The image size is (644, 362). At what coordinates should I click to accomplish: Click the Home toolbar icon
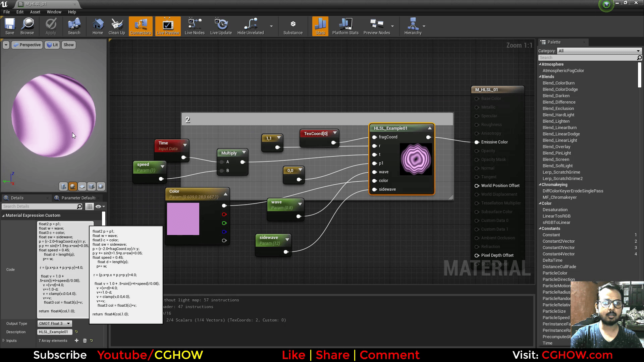click(98, 26)
